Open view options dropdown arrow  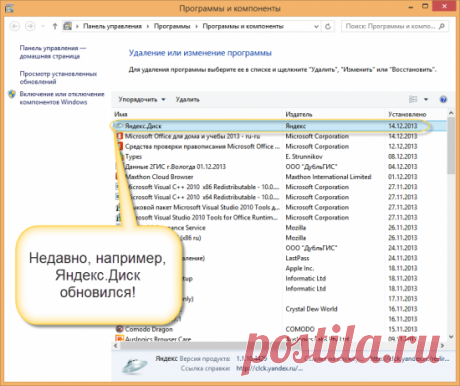pyautogui.click(x=426, y=99)
